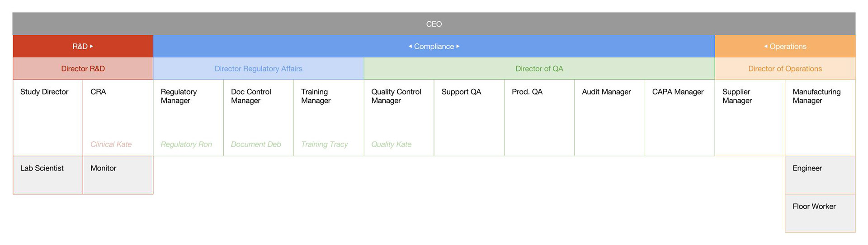Choose the Director of Operations cell
Image resolution: width=868 pixels, height=245 pixels.
[x=785, y=69]
